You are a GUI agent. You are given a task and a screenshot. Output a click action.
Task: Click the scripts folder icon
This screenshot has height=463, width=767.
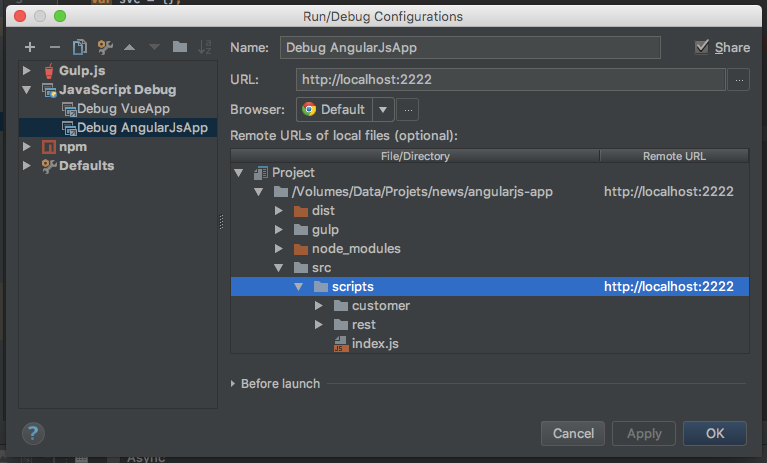[321, 287]
